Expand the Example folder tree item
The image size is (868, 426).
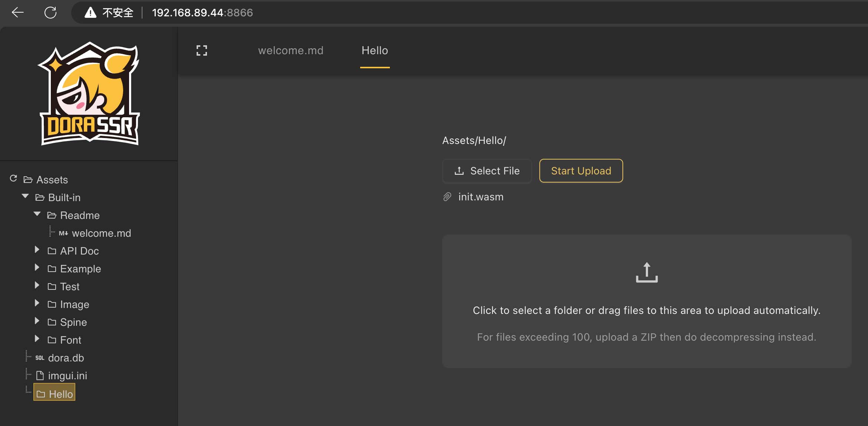point(36,268)
